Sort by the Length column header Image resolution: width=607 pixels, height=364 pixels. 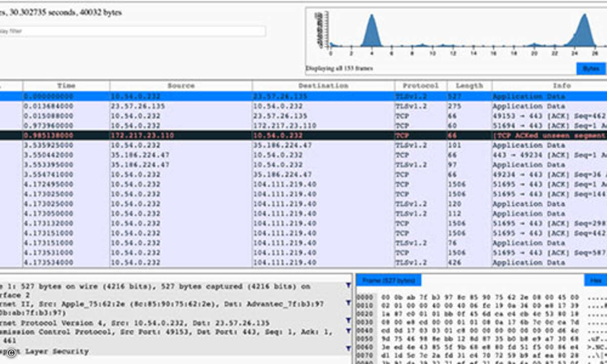(x=469, y=86)
